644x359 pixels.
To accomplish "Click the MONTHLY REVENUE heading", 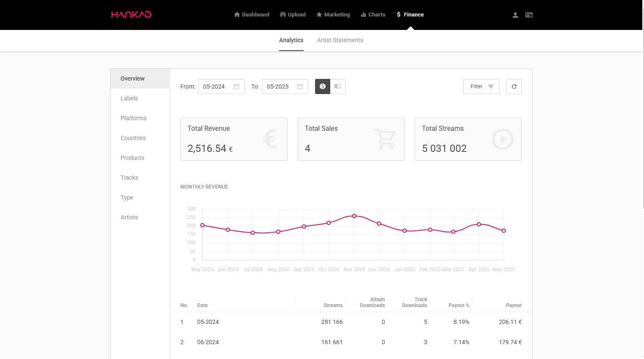I will pos(204,187).
